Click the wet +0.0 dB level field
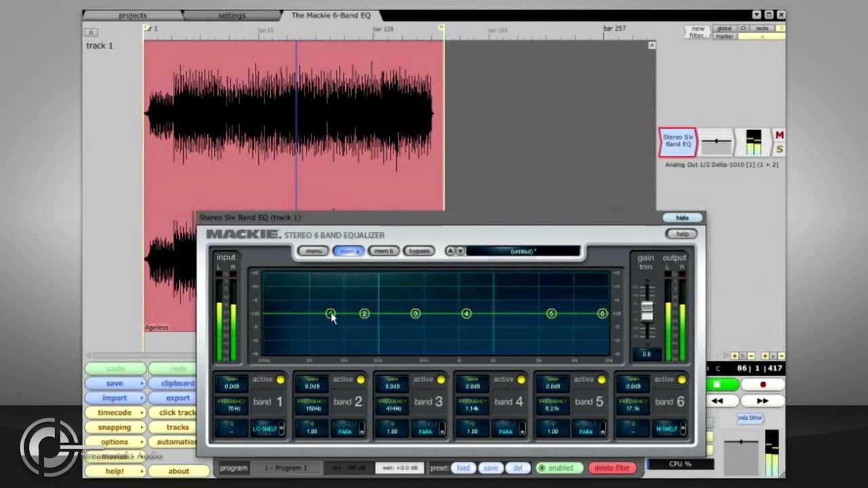Screen dimensions: 868x488 tap(399, 468)
